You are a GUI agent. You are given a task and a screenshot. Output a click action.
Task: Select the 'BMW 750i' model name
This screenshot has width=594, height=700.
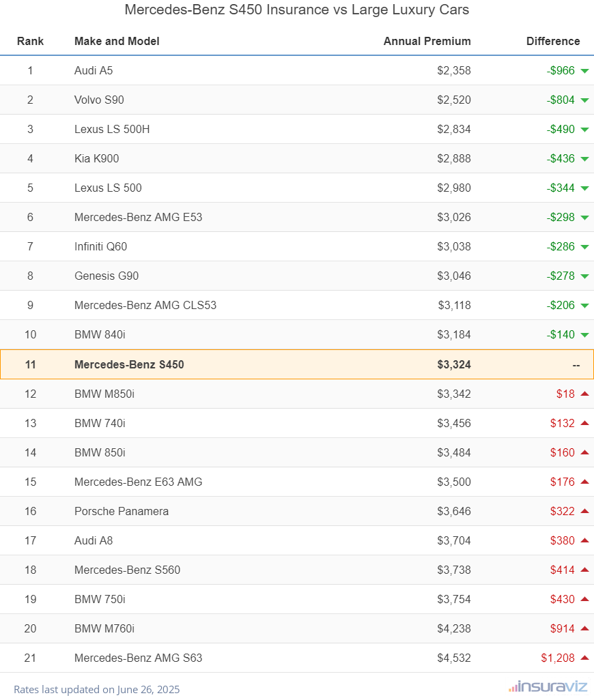click(x=100, y=600)
